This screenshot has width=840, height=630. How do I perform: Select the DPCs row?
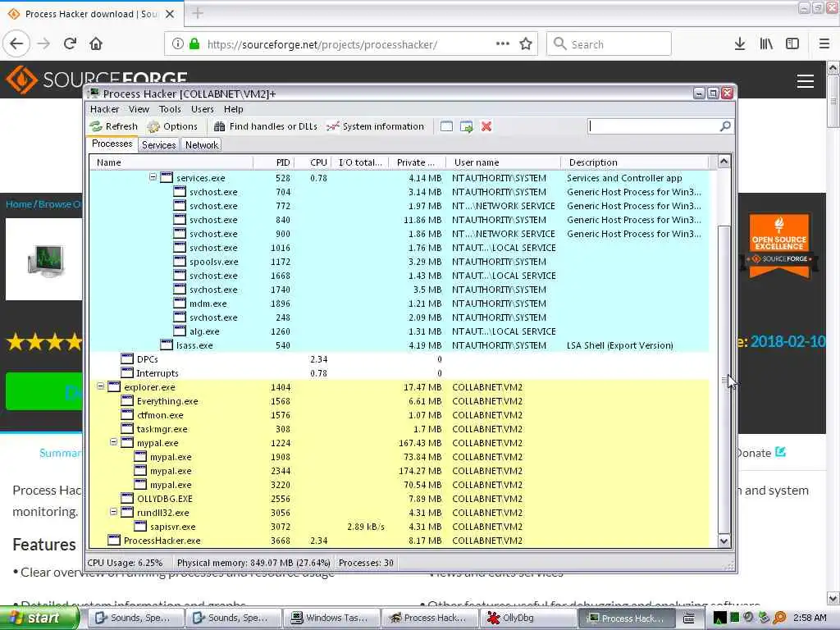pos(399,359)
